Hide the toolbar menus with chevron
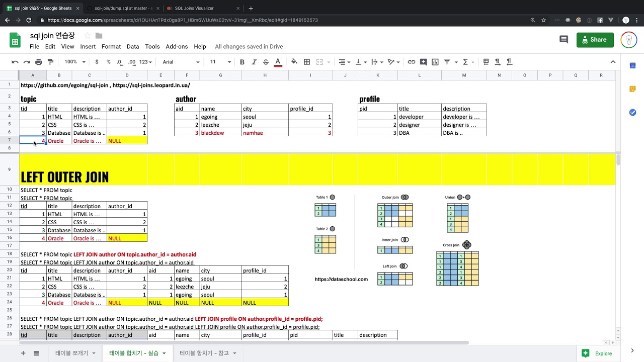Screen dimensions: 644x362 tap(613, 62)
